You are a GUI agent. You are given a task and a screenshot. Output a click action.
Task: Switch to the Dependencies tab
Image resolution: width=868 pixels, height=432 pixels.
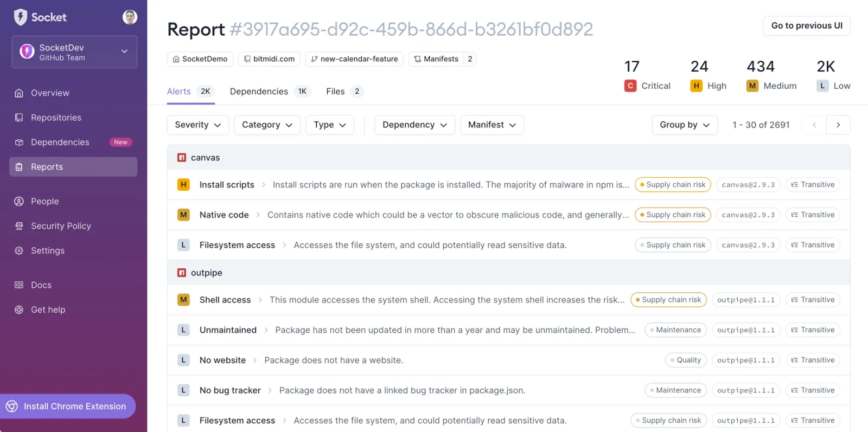pyautogui.click(x=270, y=92)
